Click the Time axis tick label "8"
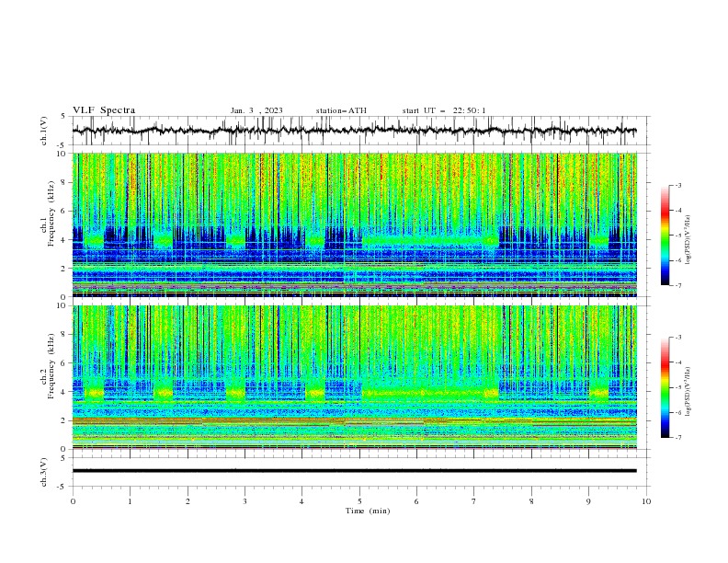 click(531, 501)
